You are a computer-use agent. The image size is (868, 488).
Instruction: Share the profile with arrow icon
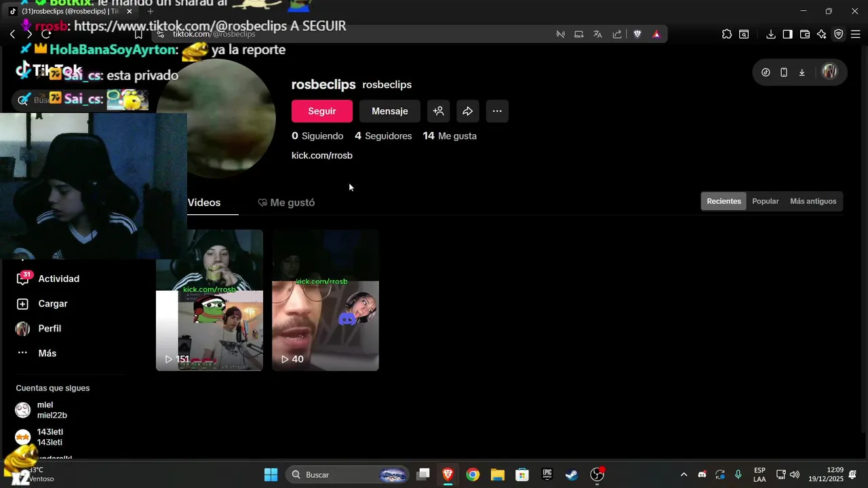point(468,111)
